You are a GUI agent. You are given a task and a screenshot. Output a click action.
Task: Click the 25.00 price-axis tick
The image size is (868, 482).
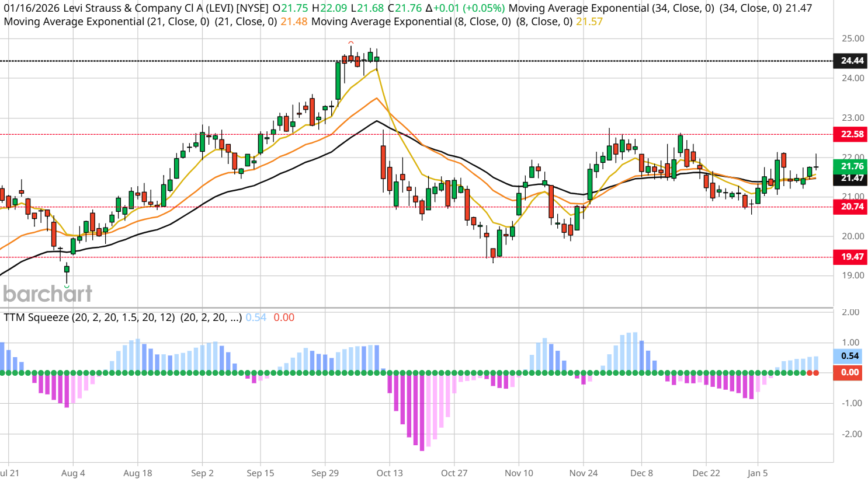(853, 39)
